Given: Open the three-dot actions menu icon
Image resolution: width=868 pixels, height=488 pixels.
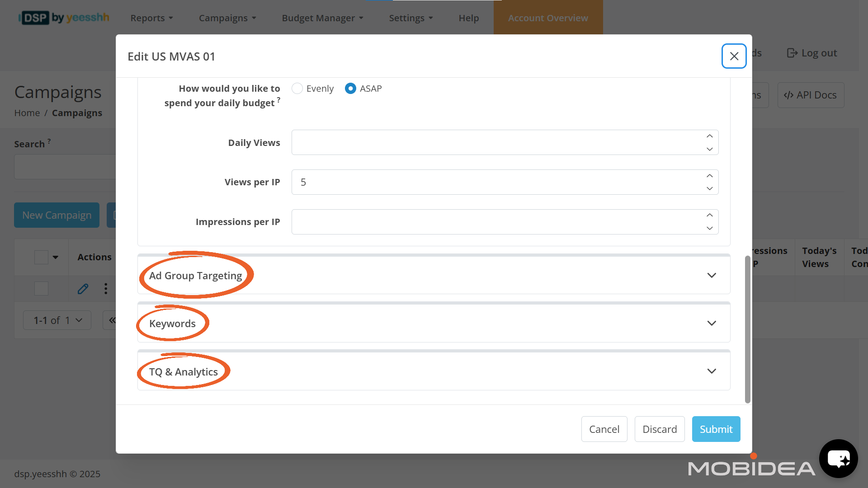Looking at the screenshot, I should (x=106, y=289).
